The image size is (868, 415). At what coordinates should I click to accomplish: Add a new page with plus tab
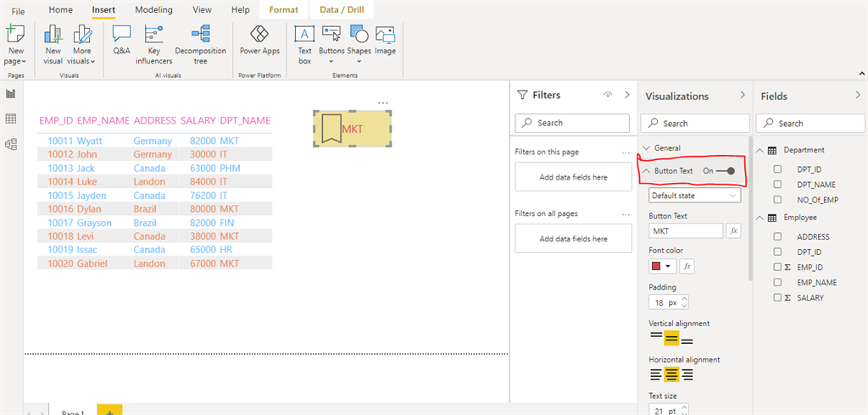[109, 410]
